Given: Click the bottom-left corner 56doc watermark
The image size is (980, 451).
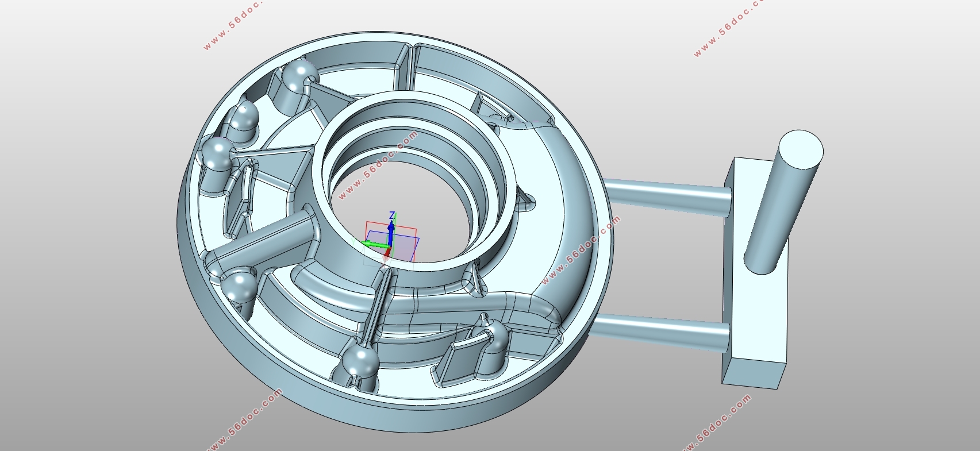Looking at the screenshot, I should coord(244,421).
